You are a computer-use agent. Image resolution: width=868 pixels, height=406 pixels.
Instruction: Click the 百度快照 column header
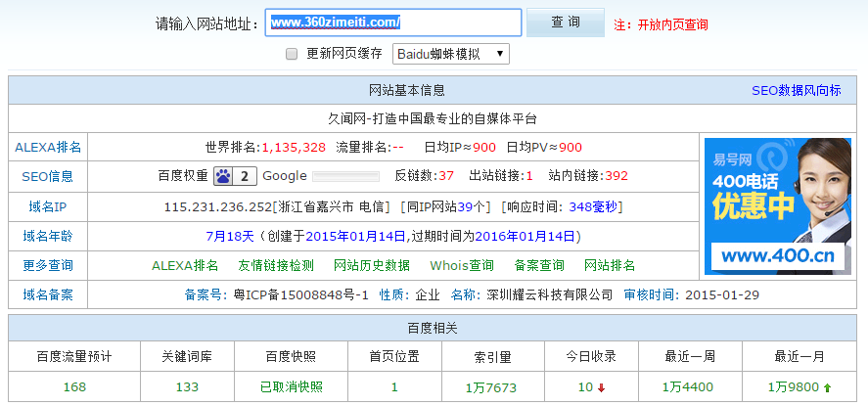[x=292, y=357]
